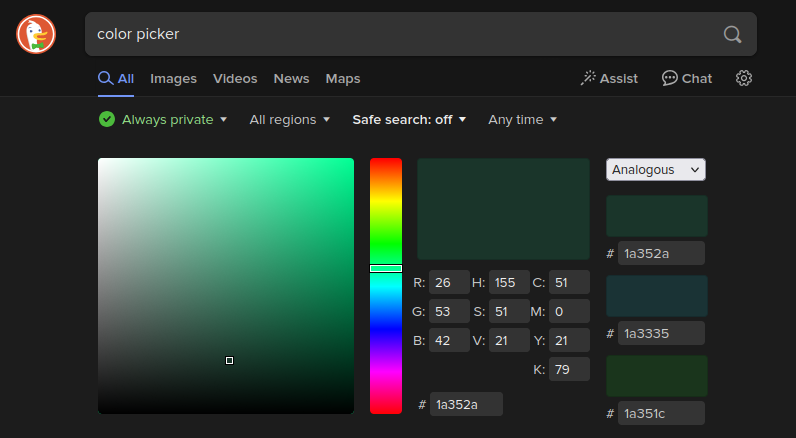Viewport: 796px width, 438px height.
Task: Switch to the Videos tab
Action: tap(235, 78)
